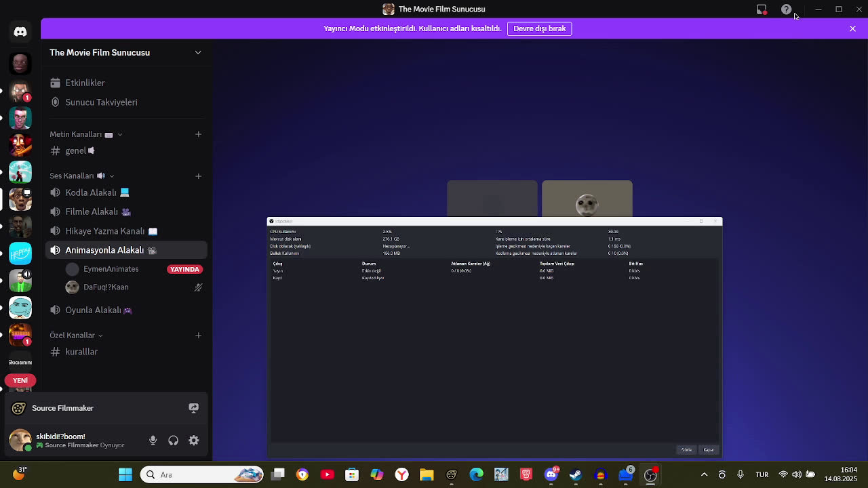Click the Source Filmmaker screen share icon
Image resolution: width=868 pixels, height=488 pixels.
tap(193, 408)
